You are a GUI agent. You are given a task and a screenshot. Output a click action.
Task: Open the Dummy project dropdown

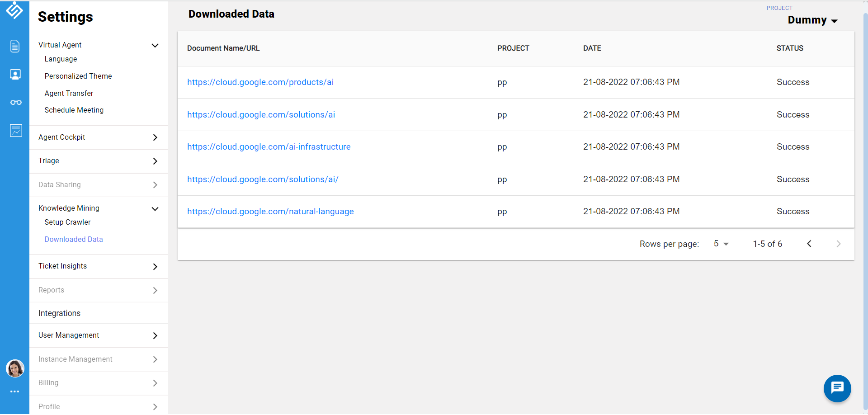pos(812,20)
